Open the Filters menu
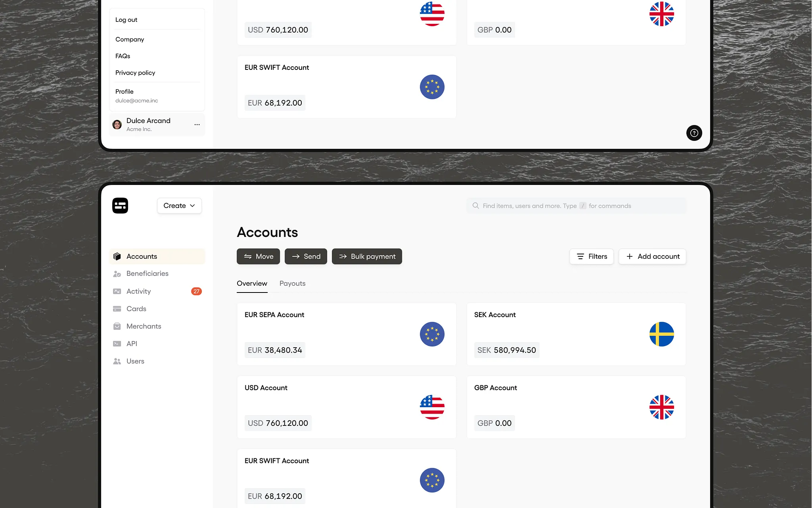 (592, 256)
